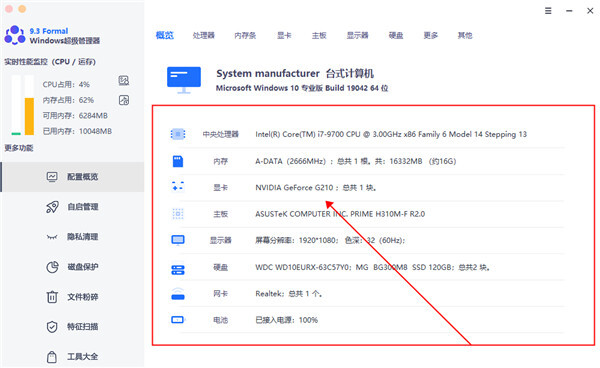Click the app logo beside 9.3 Formal
600x368 pixels.
coord(15,35)
